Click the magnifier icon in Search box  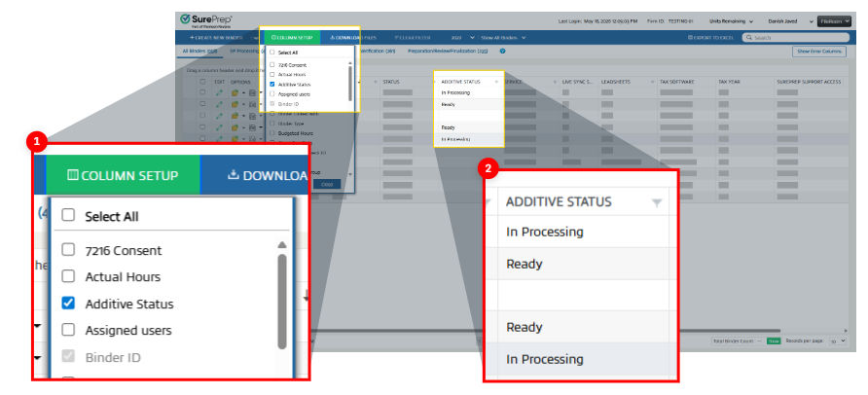pyautogui.click(x=749, y=38)
